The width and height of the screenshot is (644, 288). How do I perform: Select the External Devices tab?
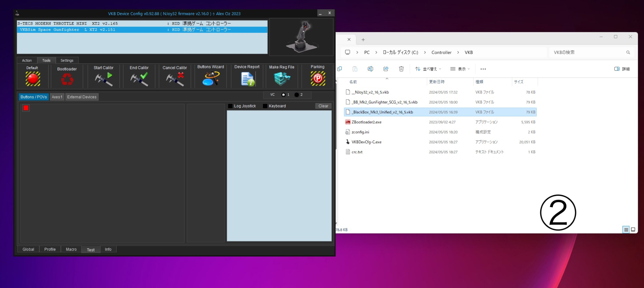pyautogui.click(x=82, y=97)
